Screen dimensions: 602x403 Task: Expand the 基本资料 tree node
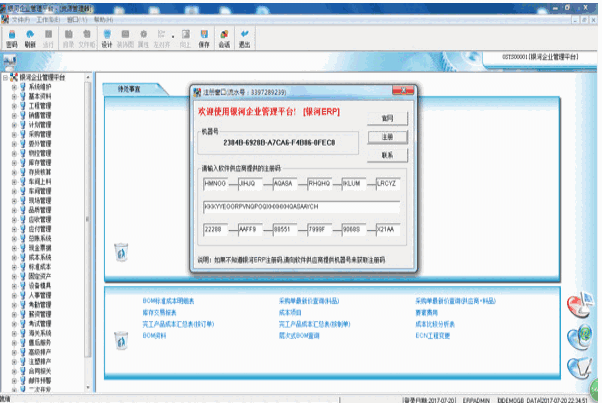pos(14,96)
